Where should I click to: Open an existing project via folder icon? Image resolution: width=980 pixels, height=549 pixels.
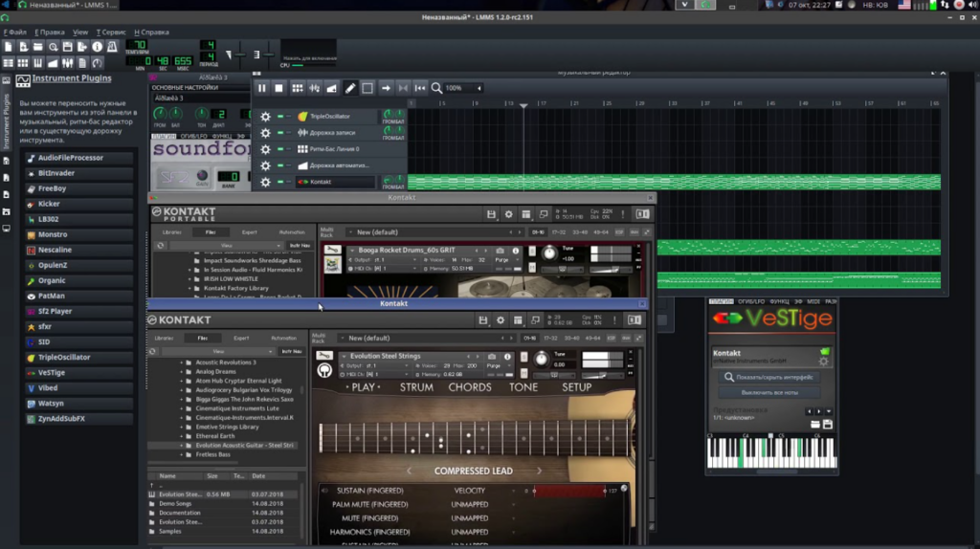coord(38,47)
